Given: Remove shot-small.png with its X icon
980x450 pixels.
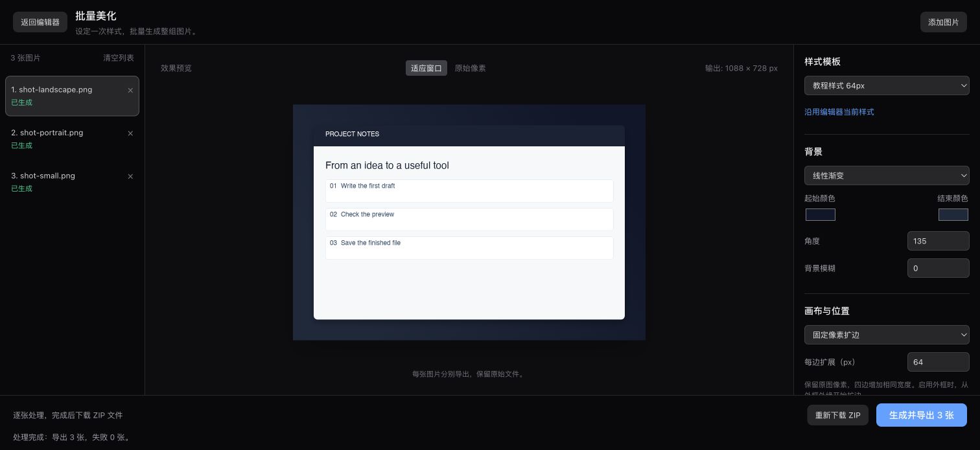Looking at the screenshot, I should point(130,176).
